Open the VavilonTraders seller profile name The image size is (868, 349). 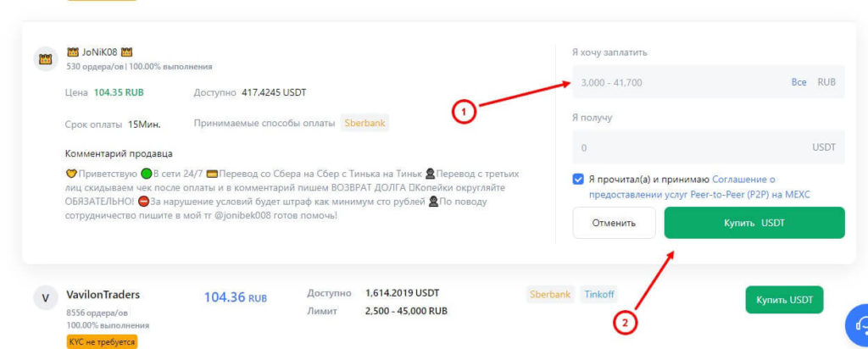[x=103, y=295]
